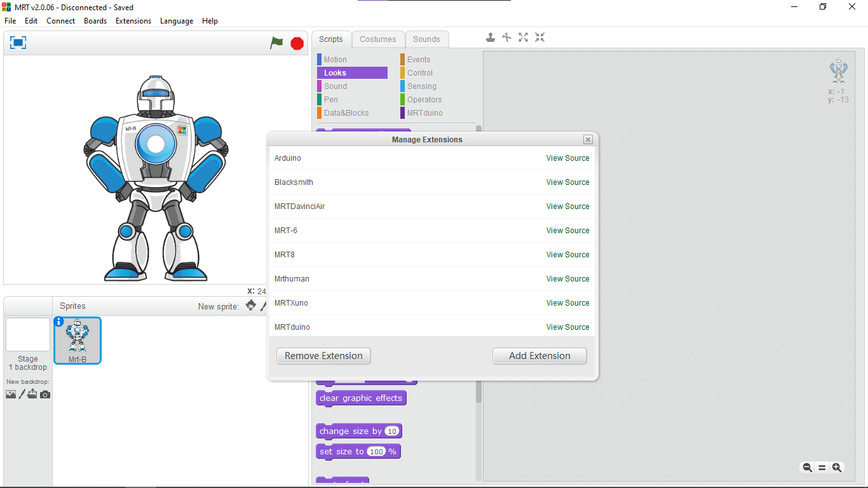This screenshot has width=868, height=488.
Task: Choose the grow sprite tool
Action: pyautogui.click(x=523, y=37)
